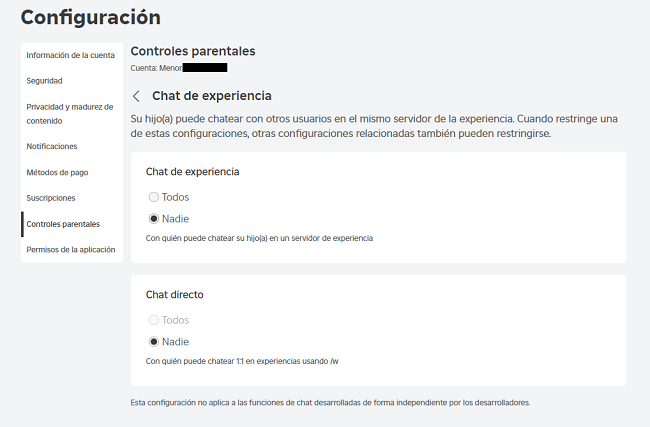Click the disabled Todos option under Chat directo
Screen dimensions: 650x427
(x=153, y=320)
